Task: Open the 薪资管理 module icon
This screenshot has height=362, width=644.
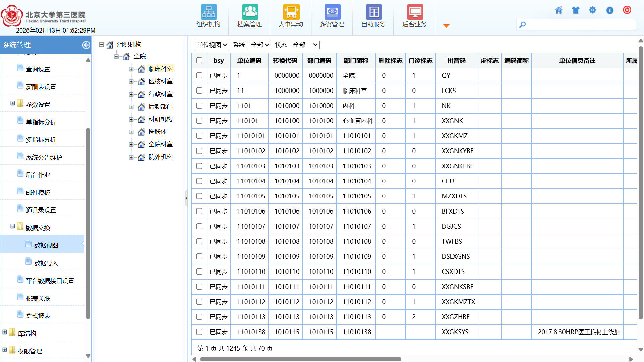Action: pyautogui.click(x=332, y=12)
